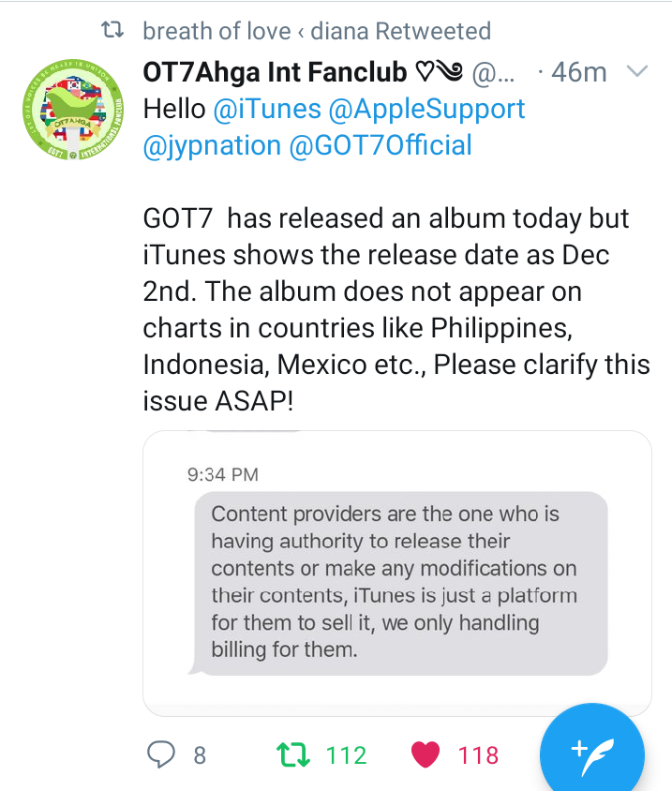Open the attached chat screenshot image
This screenshot has width=672, height=791.
click(397, 573)
